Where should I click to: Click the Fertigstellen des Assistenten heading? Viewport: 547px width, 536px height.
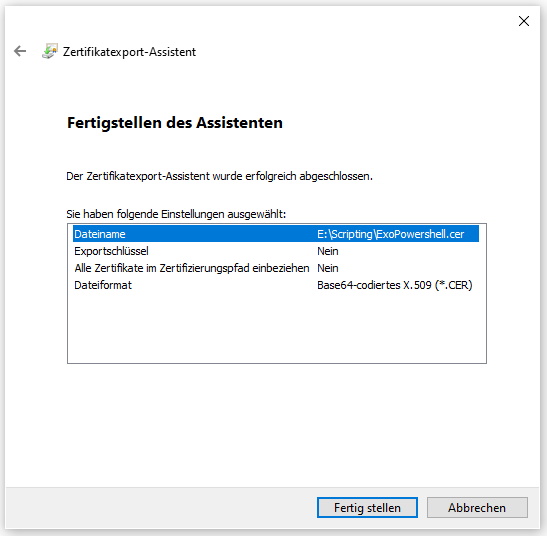pos(175,123)
